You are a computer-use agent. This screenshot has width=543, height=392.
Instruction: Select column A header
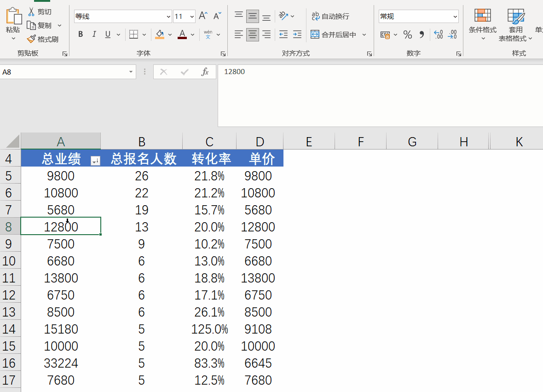[x=61, y=141]
